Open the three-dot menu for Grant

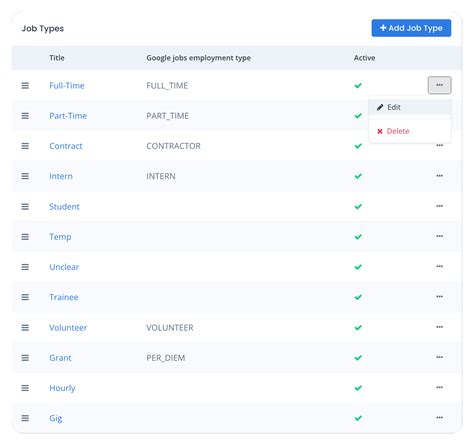coord(439,357)
